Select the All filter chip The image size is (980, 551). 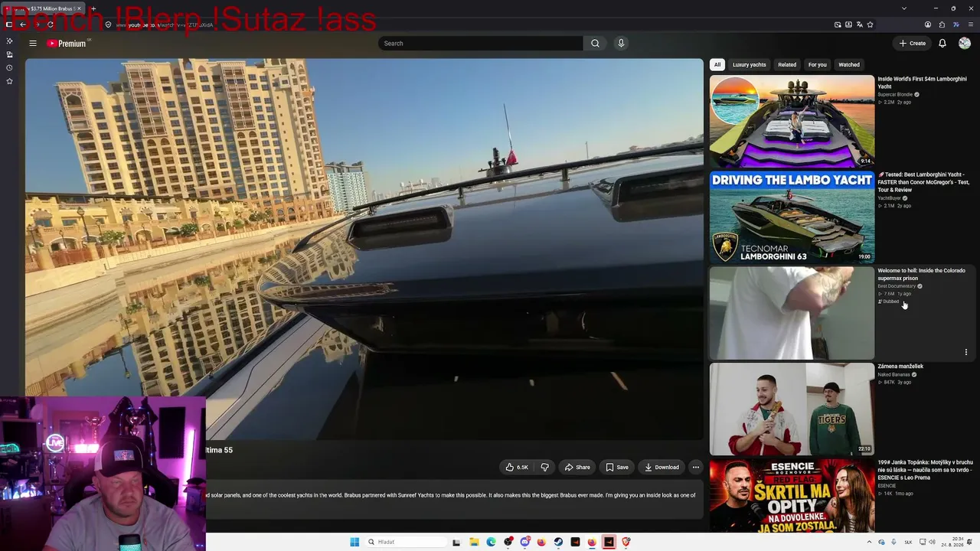pyautogui.click(x=717, y=64)
